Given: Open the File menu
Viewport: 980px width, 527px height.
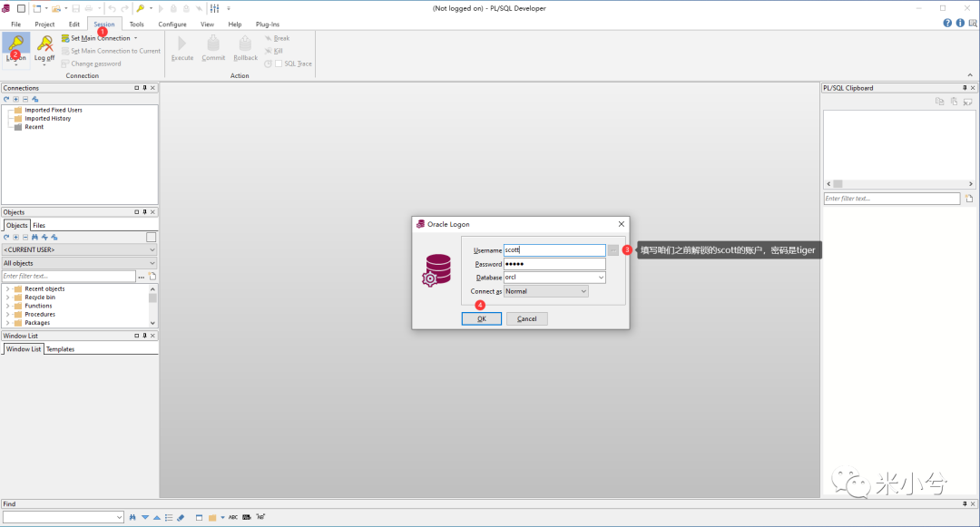Looking at the screenshot, I should tap(16, 24).
